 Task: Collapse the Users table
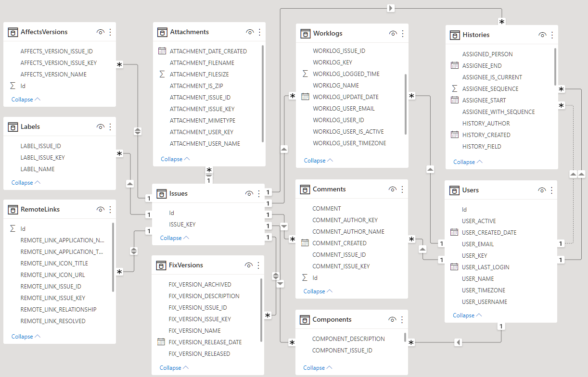467,315
